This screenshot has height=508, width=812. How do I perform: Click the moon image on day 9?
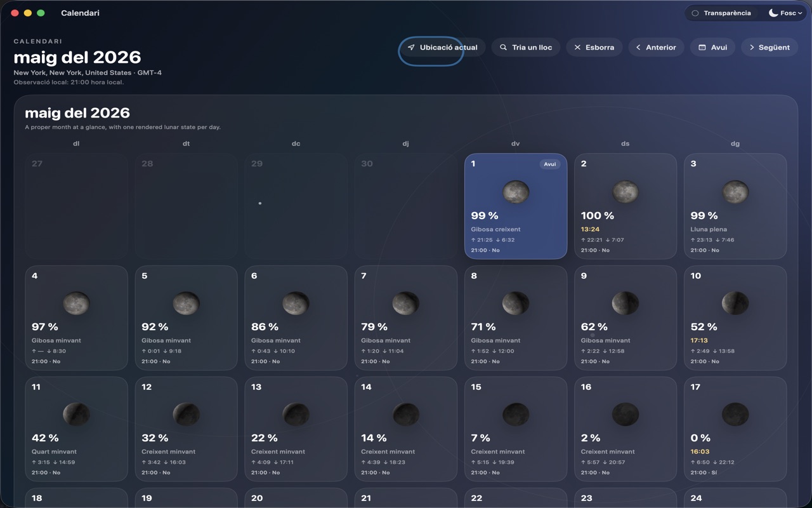(625, 304)
